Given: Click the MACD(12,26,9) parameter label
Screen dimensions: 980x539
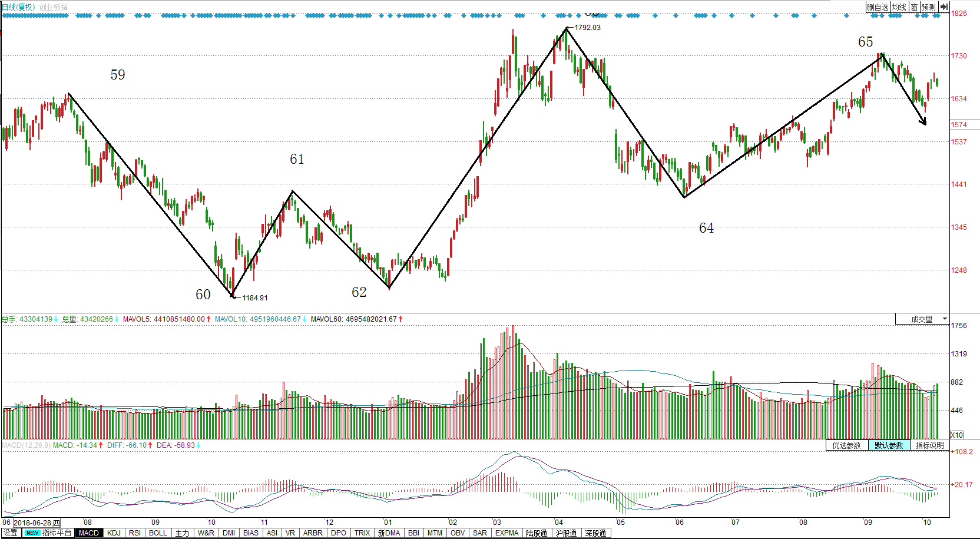Looking at the screenshot, I should tap(26, 445).
